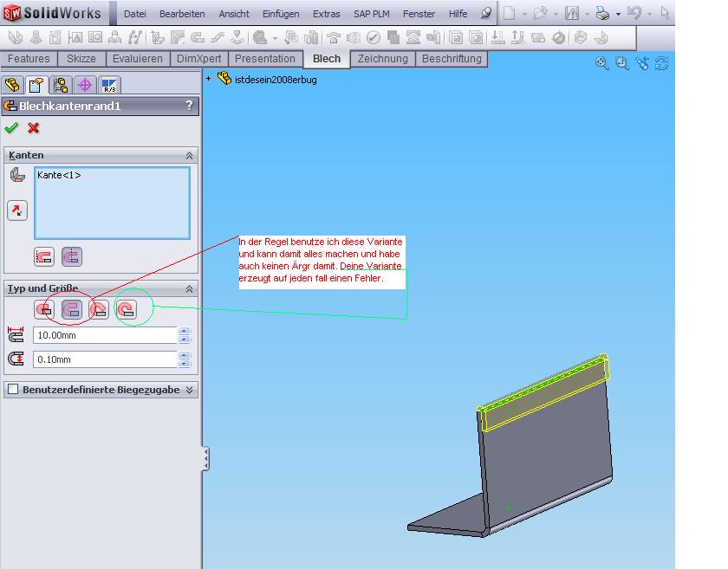728x569 pixels.
Task: Increase the hem length with up spinner
Action: tap(185, 331)
